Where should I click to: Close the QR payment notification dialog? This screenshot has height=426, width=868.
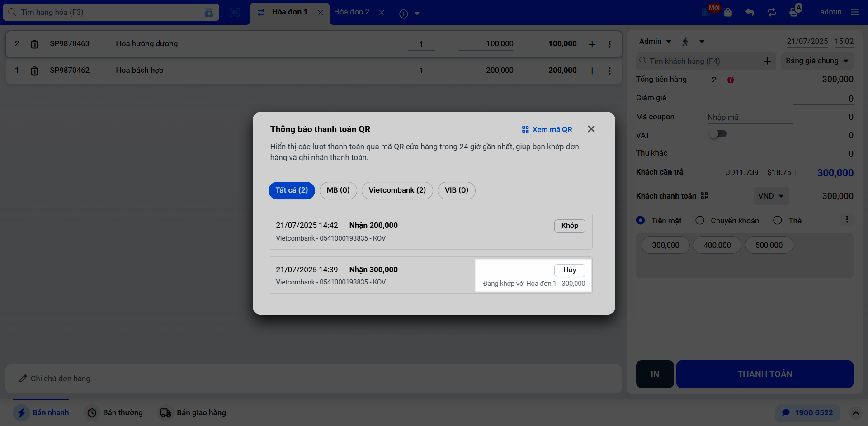pyautogui.click(x=591, y=129)
